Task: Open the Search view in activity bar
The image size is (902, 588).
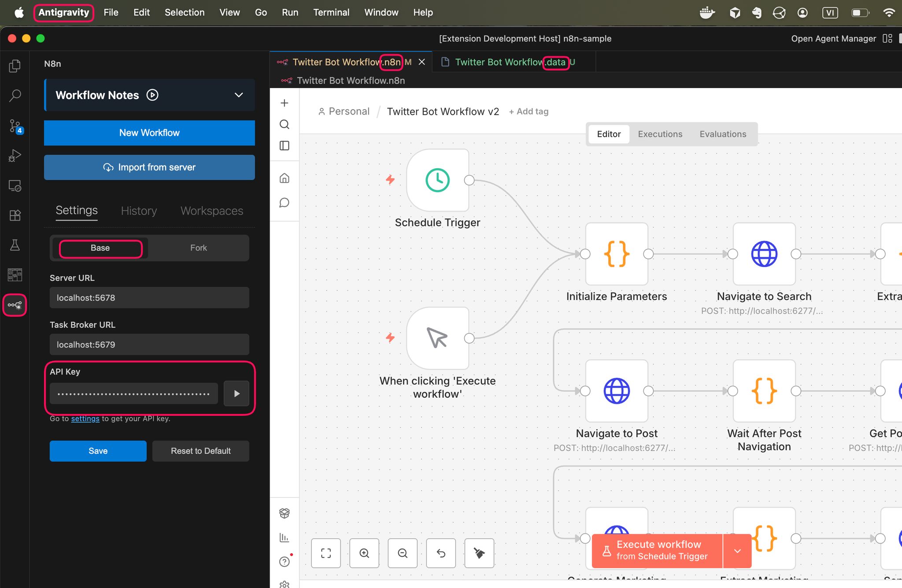Action: click(x=15, y=96)
